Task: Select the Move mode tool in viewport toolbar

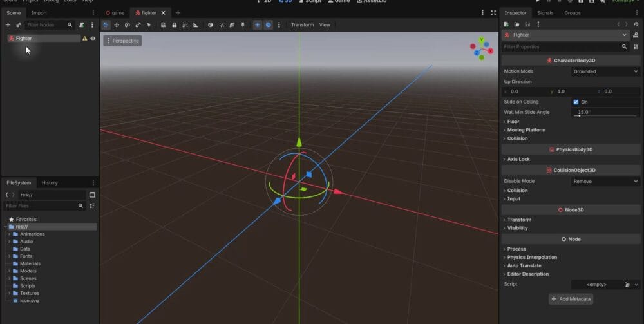Action: pos(117,25)
